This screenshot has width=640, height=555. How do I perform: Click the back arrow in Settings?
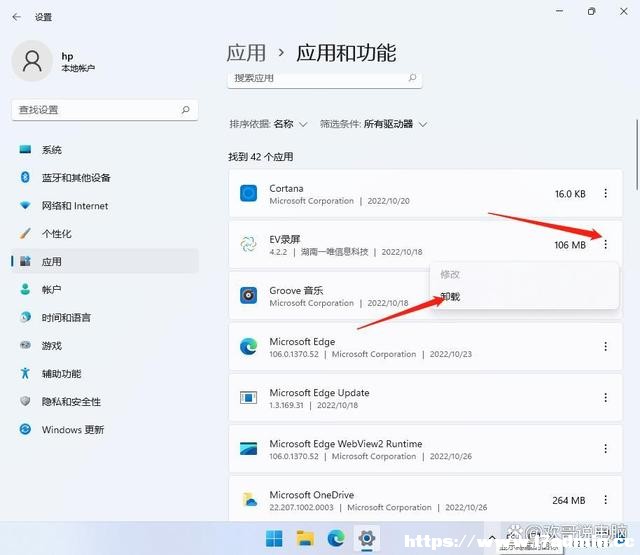(x=16, y=17)
